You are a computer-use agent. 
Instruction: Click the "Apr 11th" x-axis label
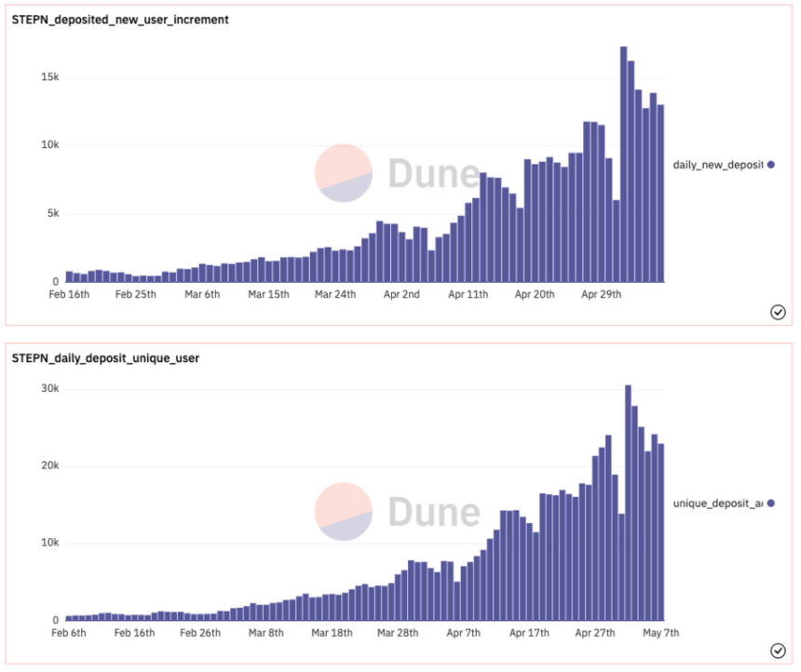pos(468,295)
